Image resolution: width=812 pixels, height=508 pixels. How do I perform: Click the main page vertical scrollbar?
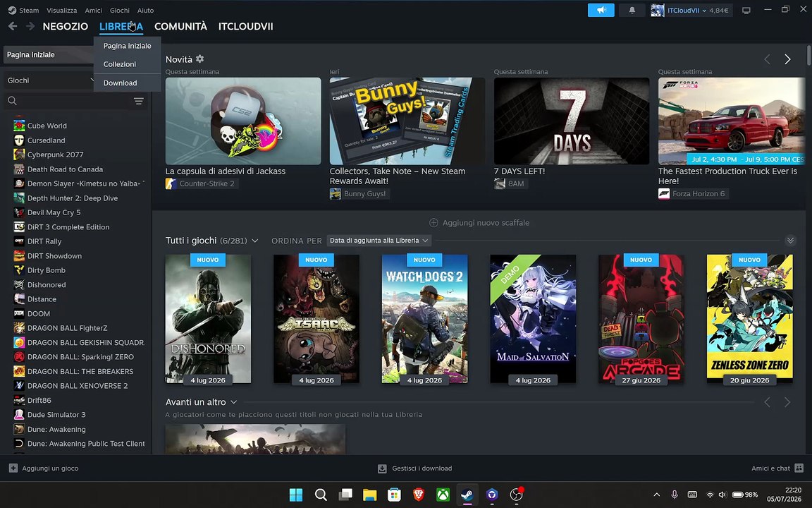[x=808, y=56]
